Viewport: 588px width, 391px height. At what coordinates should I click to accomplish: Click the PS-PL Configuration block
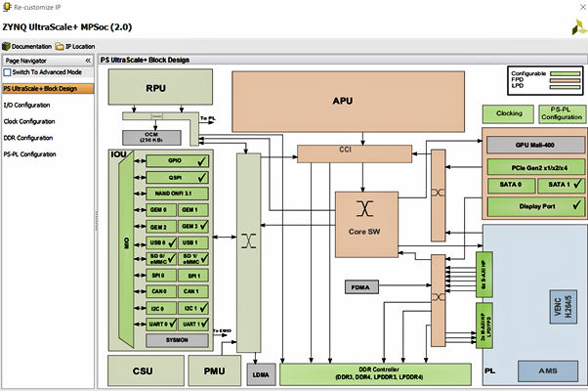(x=564, y=112)
